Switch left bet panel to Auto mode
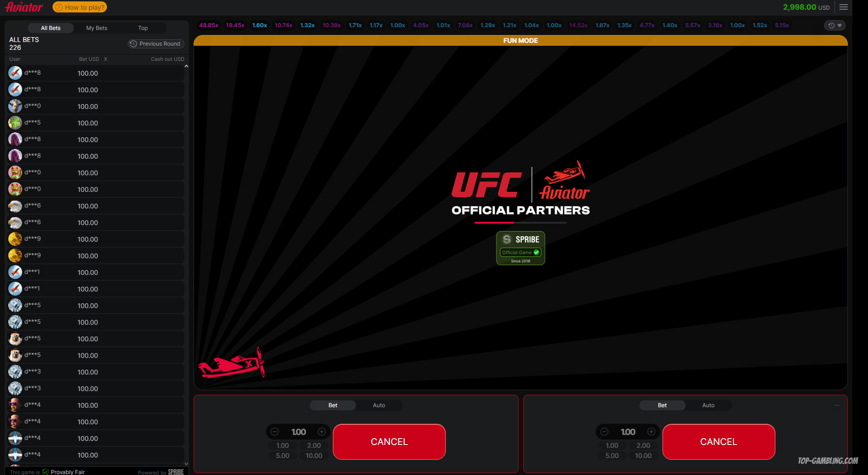This screenshot has height=475, width=868. click(x=378, y=405)
